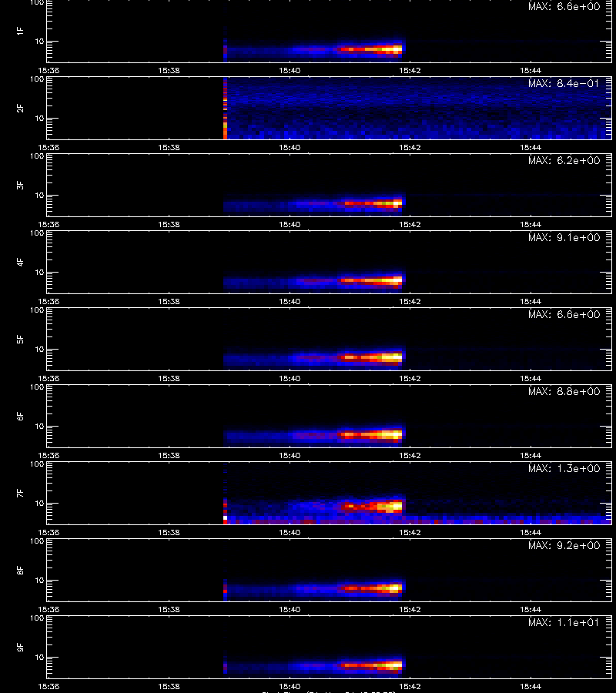Click the 9F panel axis label

(x=20, y=647)
